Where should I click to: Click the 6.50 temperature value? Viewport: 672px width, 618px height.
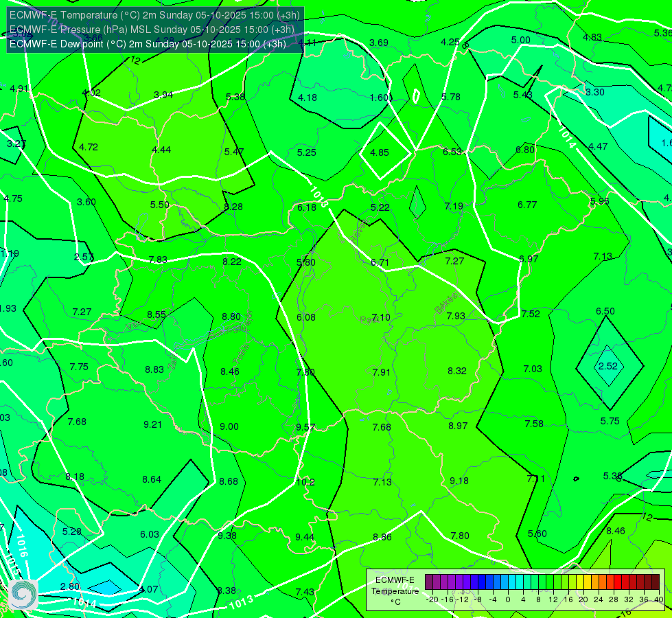click(605, 311)
